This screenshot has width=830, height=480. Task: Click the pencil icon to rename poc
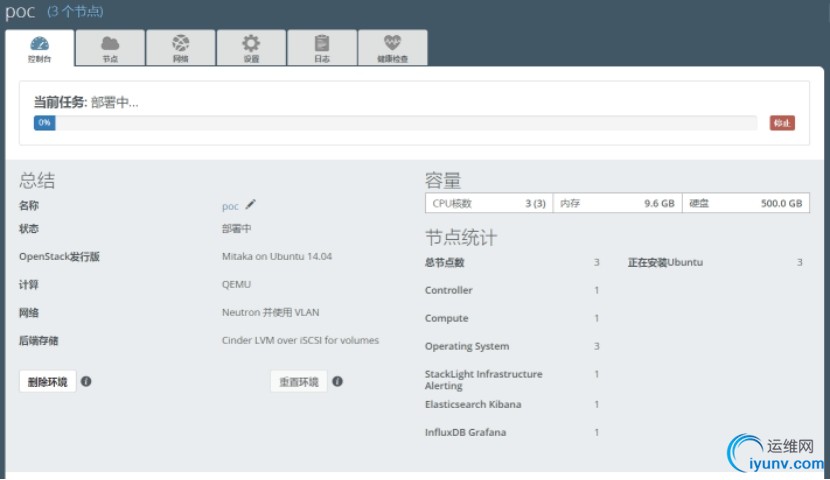250,204
